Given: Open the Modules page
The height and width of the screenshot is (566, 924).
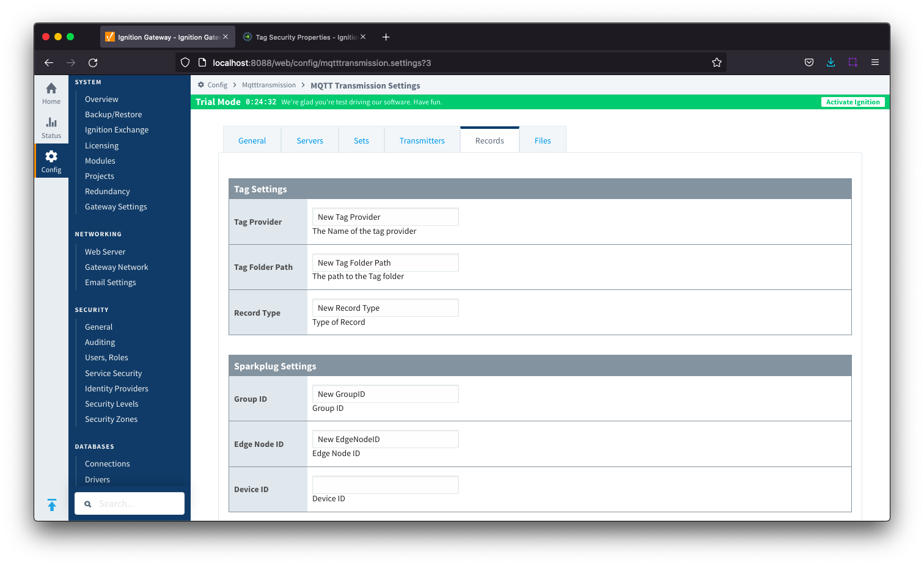Looking at the screenshot, I should pyautogui.click(x=100, y=161).
